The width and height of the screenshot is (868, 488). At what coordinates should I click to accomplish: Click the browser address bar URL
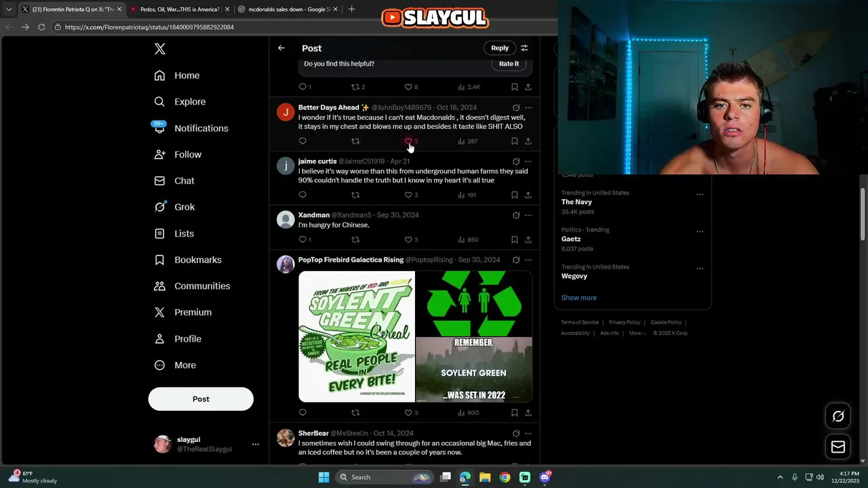[149, 27]
